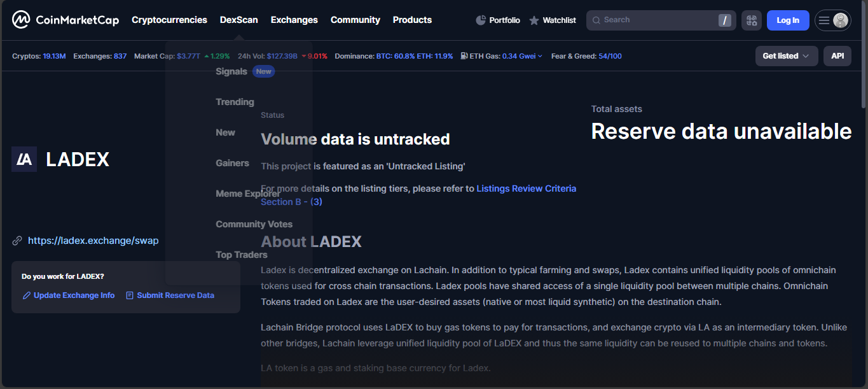
Task: Click pencil icon for Update Exchange Info
Action: 26,295
